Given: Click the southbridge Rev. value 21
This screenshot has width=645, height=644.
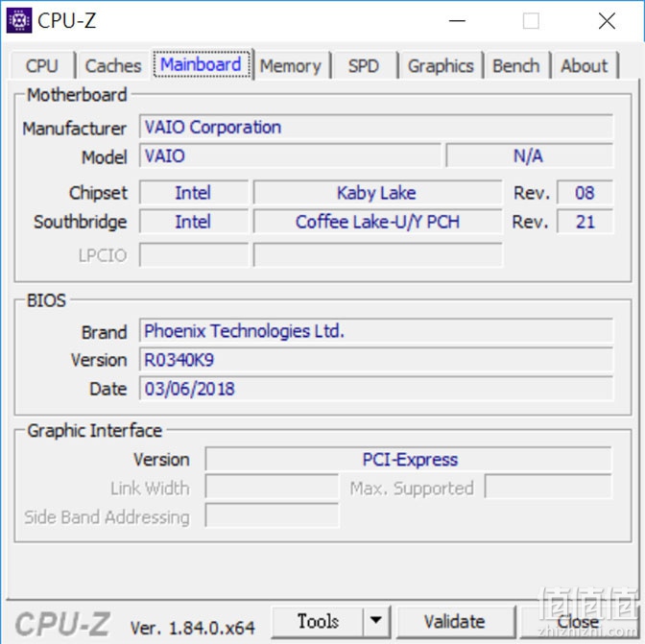Looking at the screenshot, I should coord(585,222).
